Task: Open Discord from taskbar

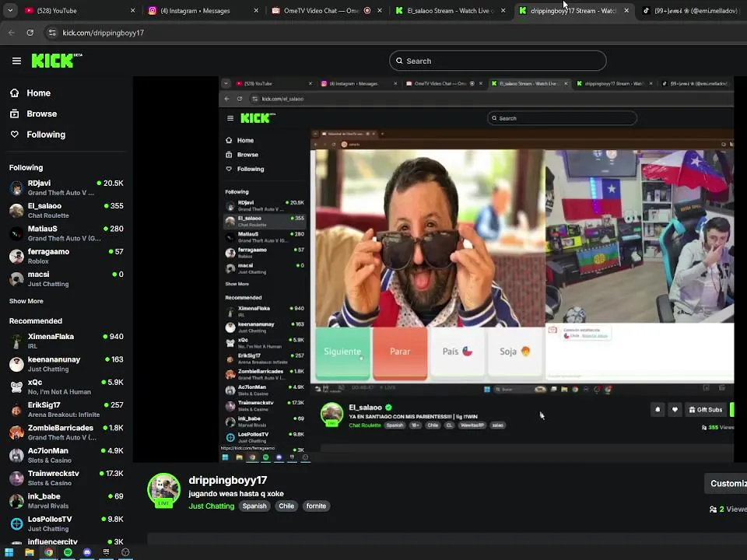Action: [87, 552]
